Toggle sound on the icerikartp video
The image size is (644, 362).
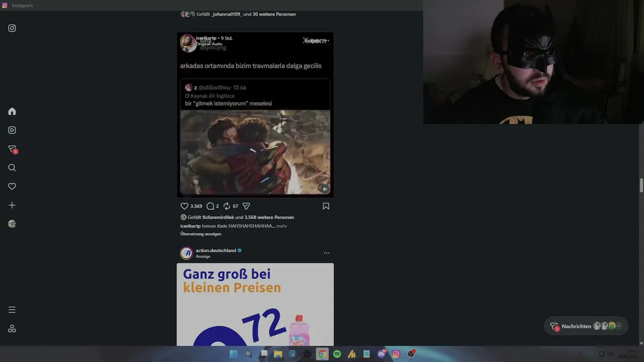(x=325, y=189)
